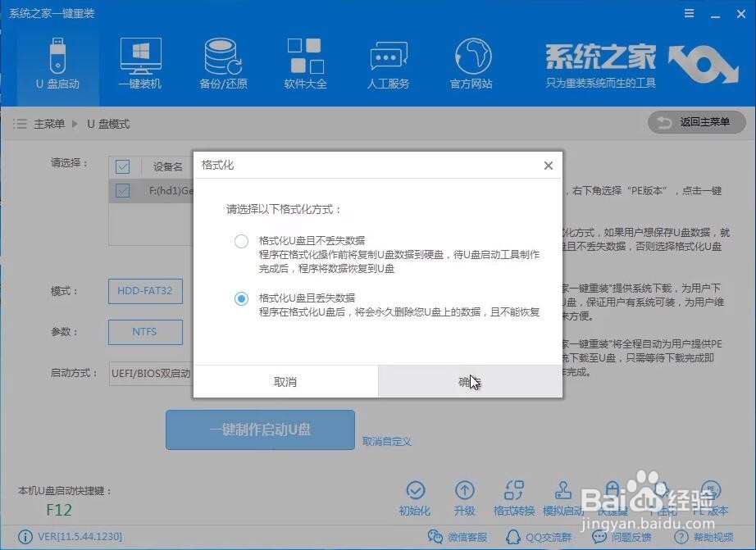
Task: Click 返回主菜单 button
Action: tap(697, 122)
